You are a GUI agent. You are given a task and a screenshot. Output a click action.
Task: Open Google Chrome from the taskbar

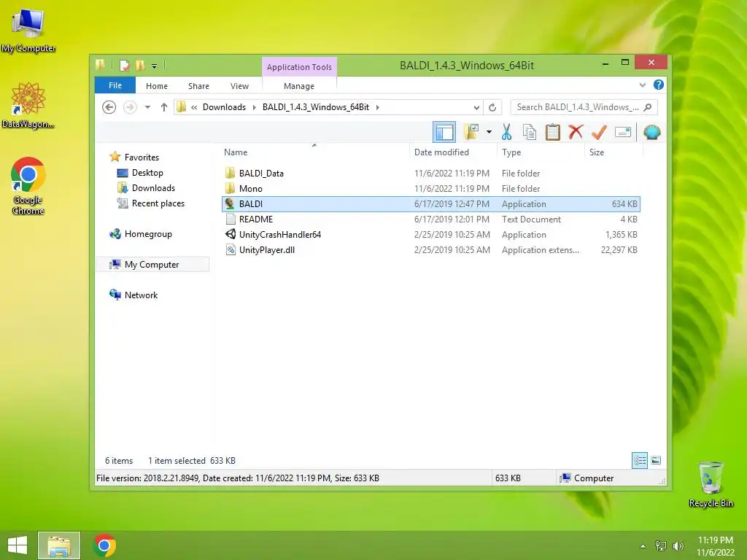(x=104, y=545)
